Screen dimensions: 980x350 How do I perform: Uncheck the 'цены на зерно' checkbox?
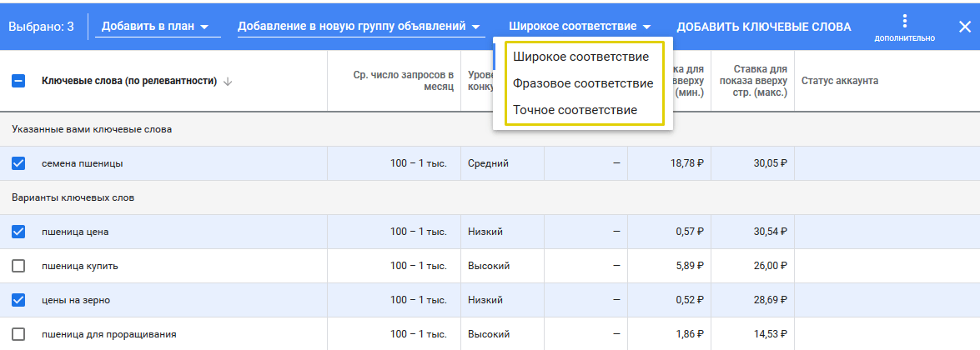[x=18, y=300]
